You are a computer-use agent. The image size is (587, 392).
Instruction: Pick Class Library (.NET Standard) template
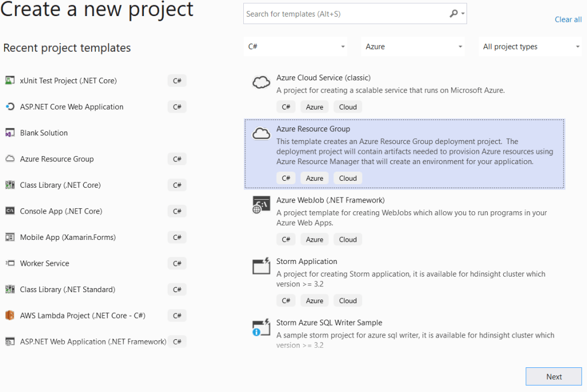point(68,289)
